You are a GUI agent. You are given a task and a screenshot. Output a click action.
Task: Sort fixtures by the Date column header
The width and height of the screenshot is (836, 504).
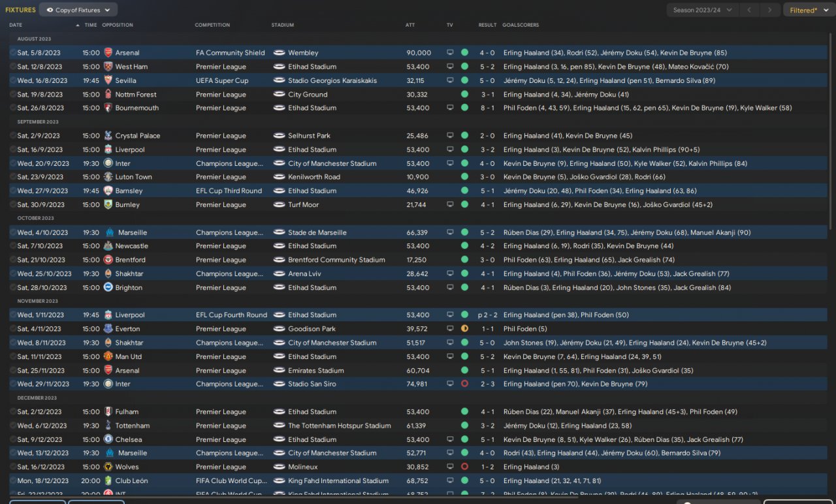click(x=16, y=25)
